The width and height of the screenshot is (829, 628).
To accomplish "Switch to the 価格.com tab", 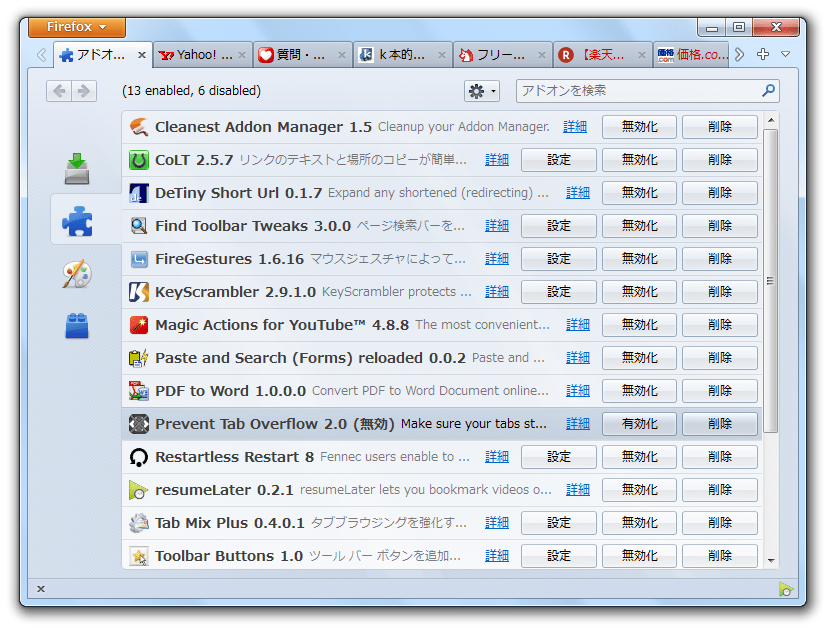I will [692, 54].
